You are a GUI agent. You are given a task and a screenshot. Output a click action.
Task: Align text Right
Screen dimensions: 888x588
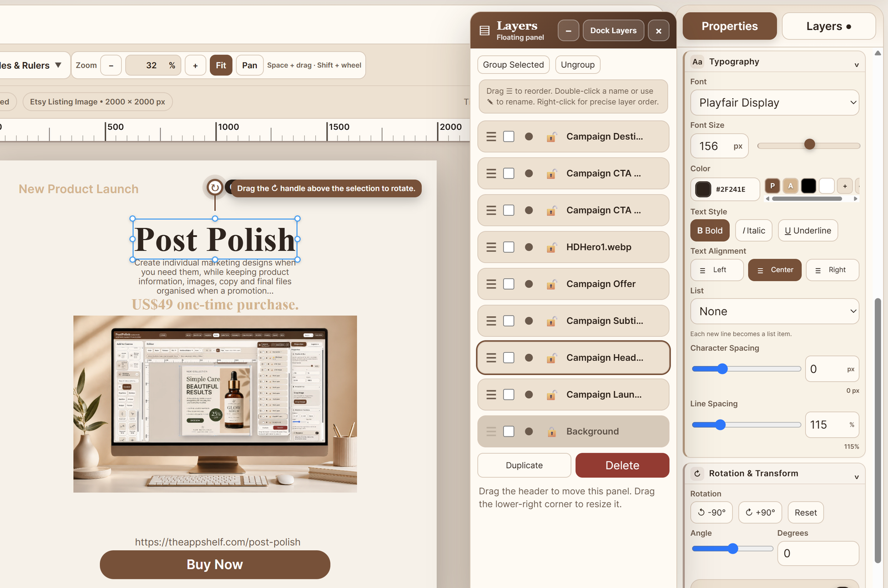tap(833, 270)
